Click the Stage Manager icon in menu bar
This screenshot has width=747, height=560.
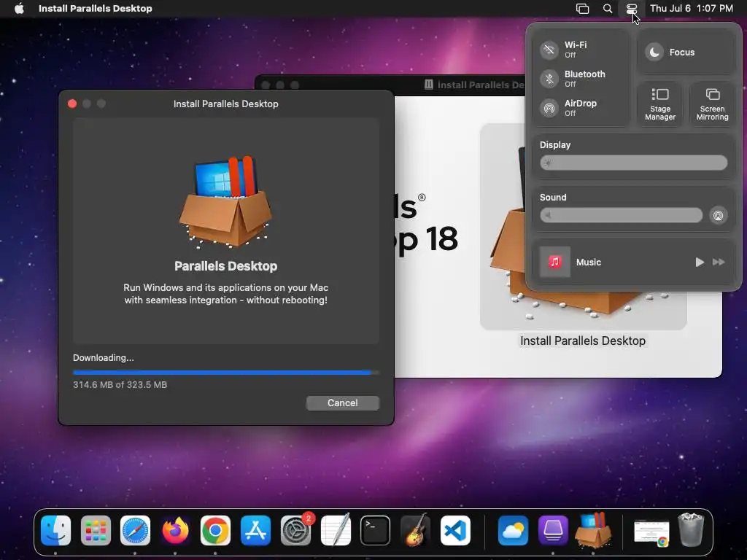[x=582, y=9]
